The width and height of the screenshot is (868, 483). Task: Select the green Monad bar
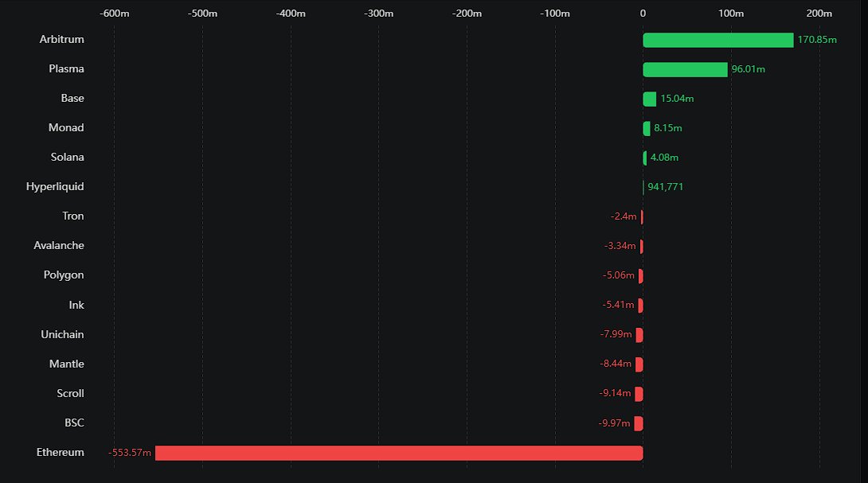(647, 128)
